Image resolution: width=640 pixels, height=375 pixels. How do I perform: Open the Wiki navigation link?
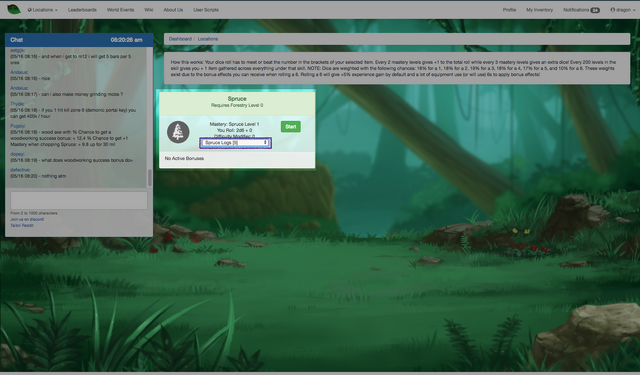[x=149, y=10]
